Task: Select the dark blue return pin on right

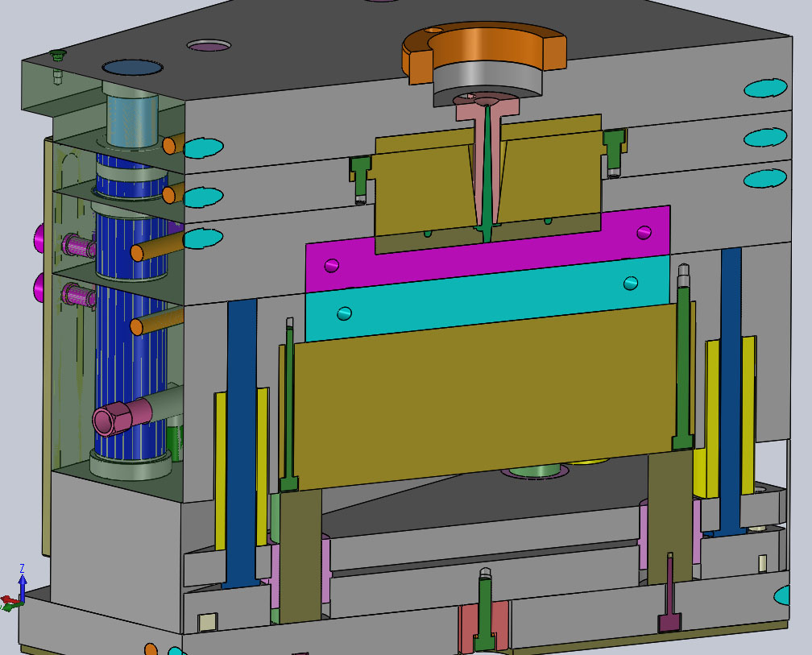Action: click(x=731, y=387)
